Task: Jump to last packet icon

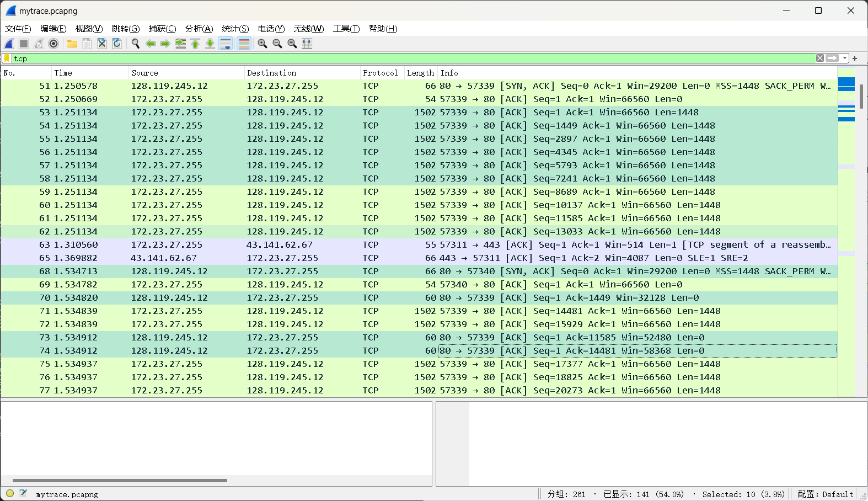Action: click(x=210, y=44)
